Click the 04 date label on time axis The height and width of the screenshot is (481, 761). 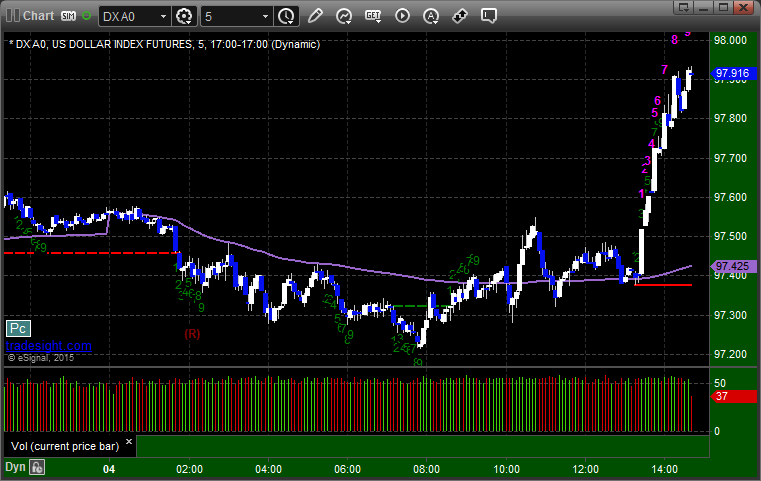click(109, 469)
